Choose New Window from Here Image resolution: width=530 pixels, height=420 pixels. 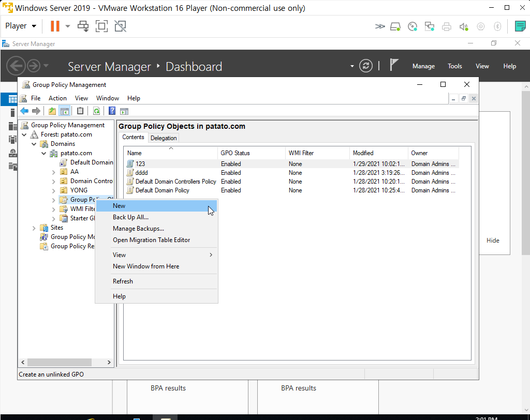[156, 266]
